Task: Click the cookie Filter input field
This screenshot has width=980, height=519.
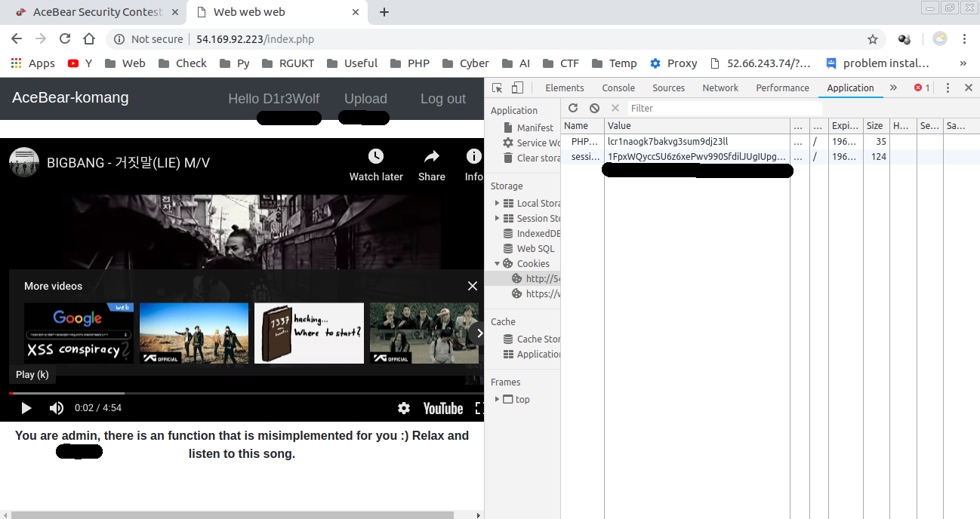Action: pos(725,108)
